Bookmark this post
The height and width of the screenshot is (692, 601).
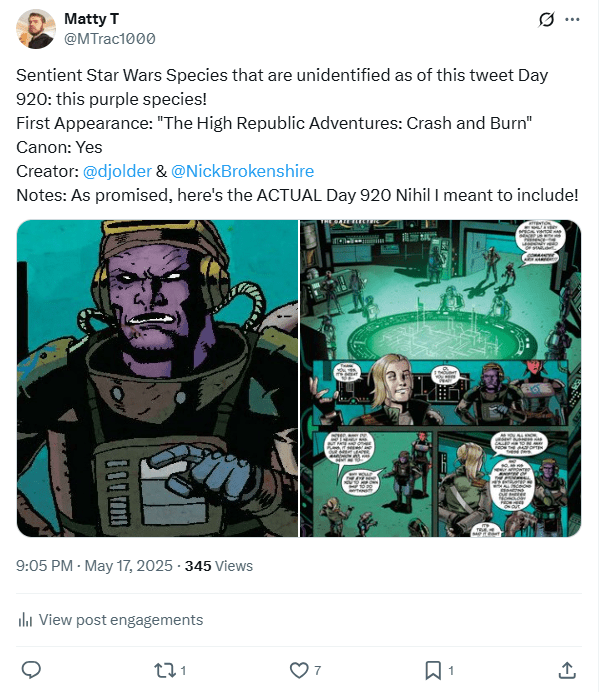(x=432, y=669)
